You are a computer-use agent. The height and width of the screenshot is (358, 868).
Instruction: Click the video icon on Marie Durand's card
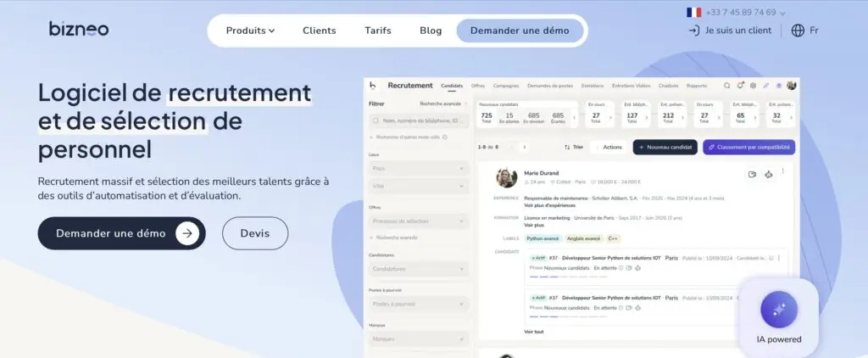coord(753,174)
